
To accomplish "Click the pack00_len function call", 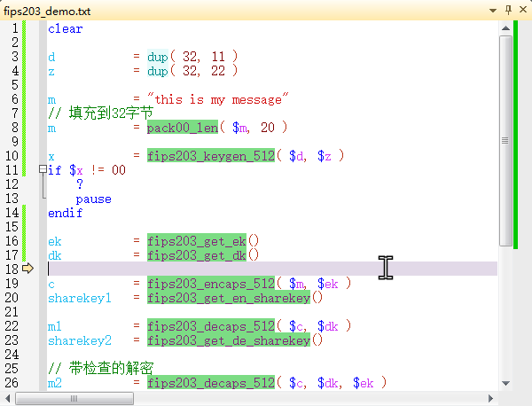I will coord(183,128).
